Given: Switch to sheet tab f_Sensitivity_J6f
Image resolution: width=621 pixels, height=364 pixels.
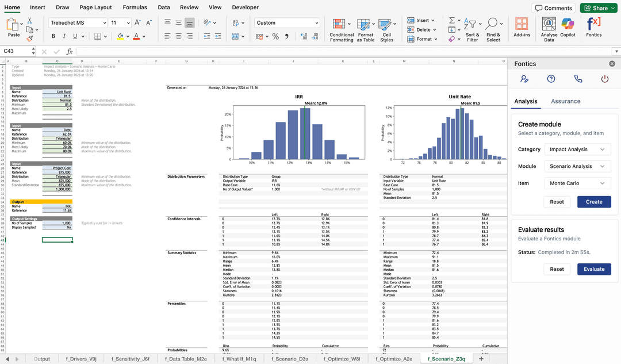Looking at the screenshot, I should [131, 359].
